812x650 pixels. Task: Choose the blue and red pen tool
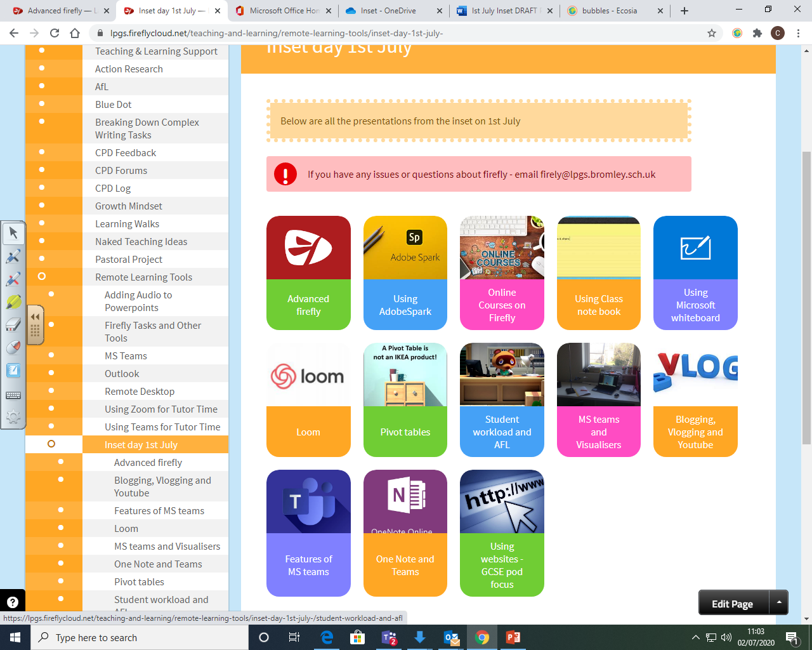13,279
